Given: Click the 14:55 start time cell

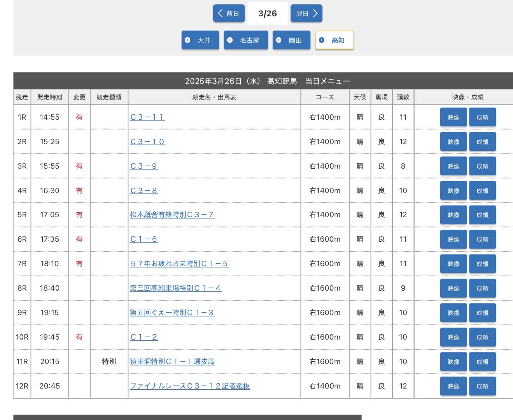Looking at the screenshot, I should 50,117.
